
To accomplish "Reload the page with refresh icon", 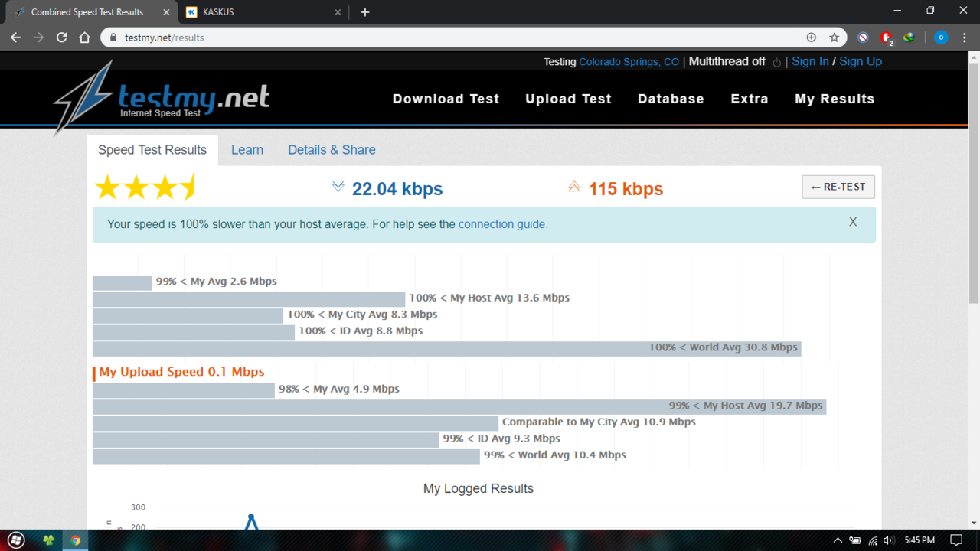I will pyautogui.click(x=62, y=37).
